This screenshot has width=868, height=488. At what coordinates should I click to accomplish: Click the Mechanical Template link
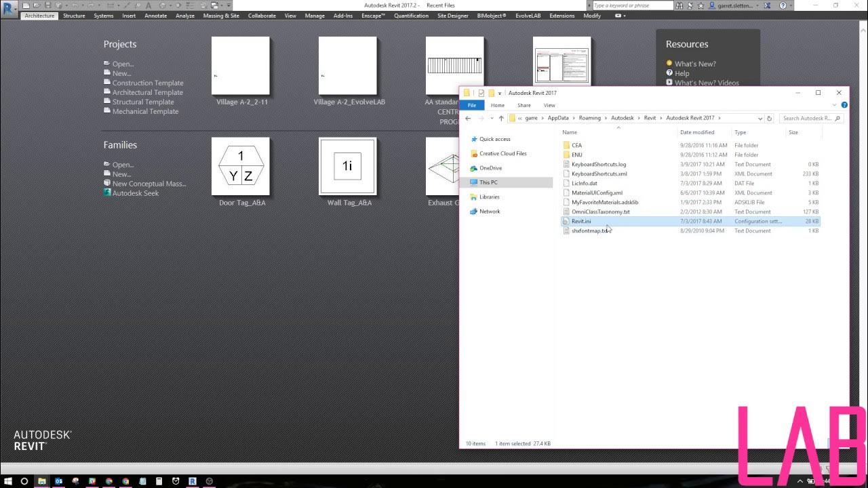(x=145, y=111)
